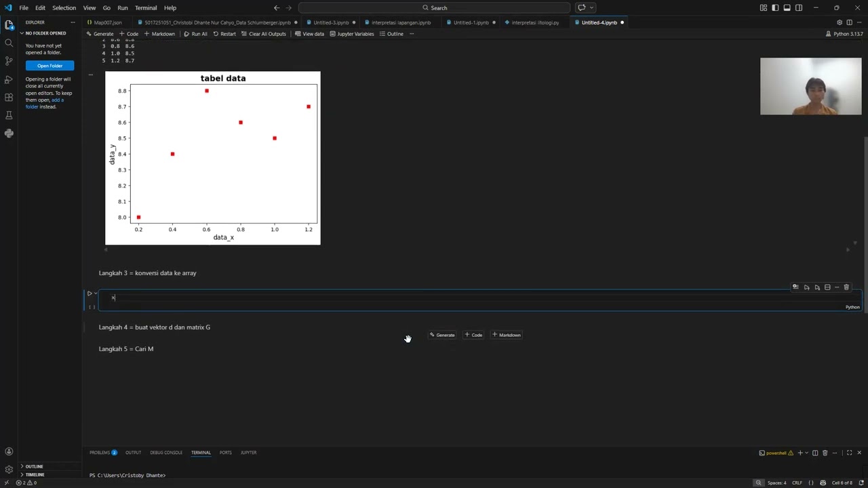Viewport: 868px width, 488px height.
Task: Open the Manage gear in the activity bar
Action: tap(9, 469)
